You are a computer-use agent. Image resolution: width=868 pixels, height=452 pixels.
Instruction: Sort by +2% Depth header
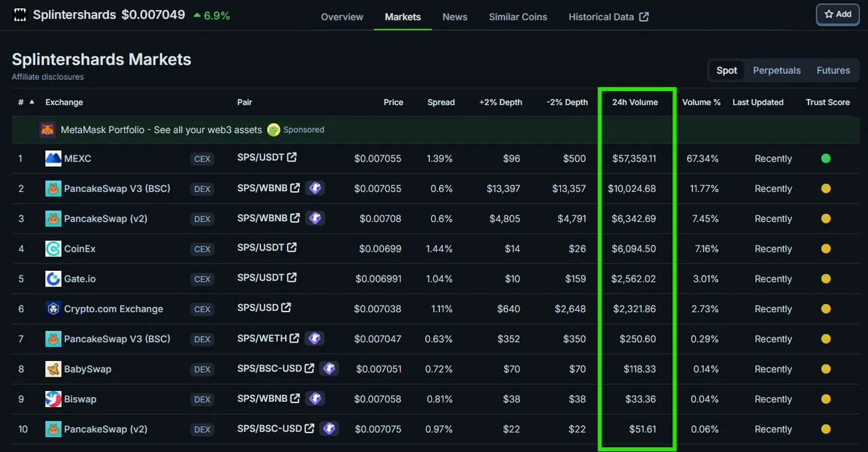coord(500,102)
